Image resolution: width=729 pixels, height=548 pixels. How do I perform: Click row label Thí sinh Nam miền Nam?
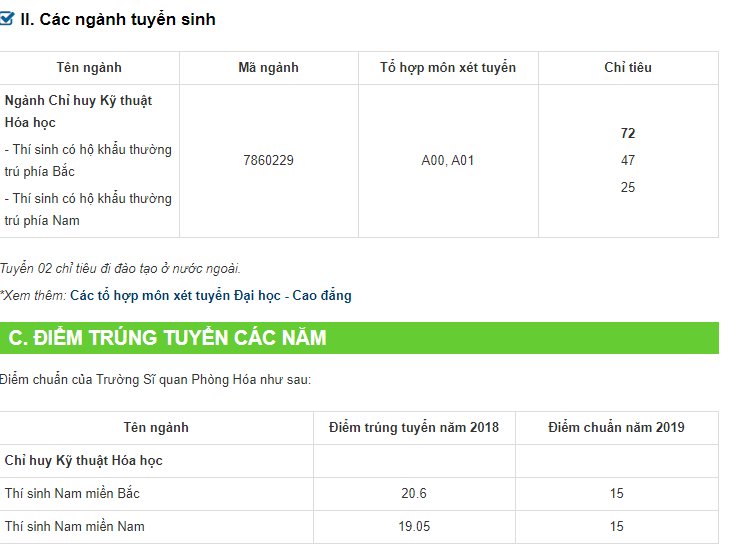[74, 527]
